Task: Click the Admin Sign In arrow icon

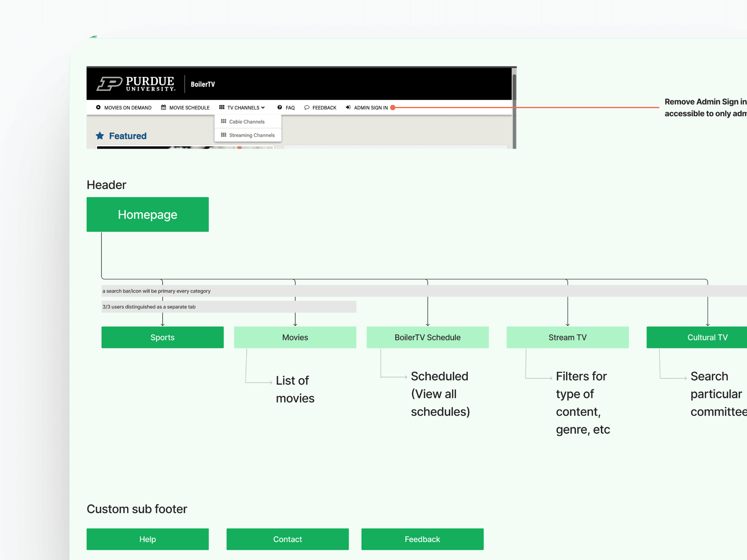Action: (348, 107)
